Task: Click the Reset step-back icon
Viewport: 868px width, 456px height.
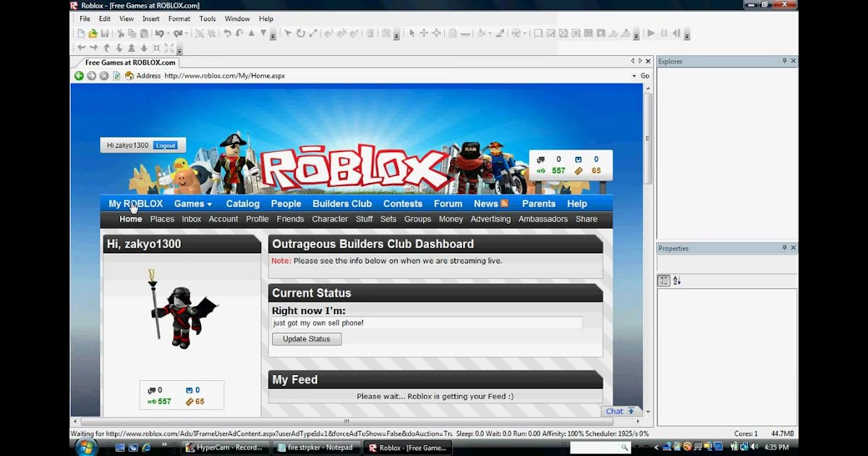Action: click(676, 33)
